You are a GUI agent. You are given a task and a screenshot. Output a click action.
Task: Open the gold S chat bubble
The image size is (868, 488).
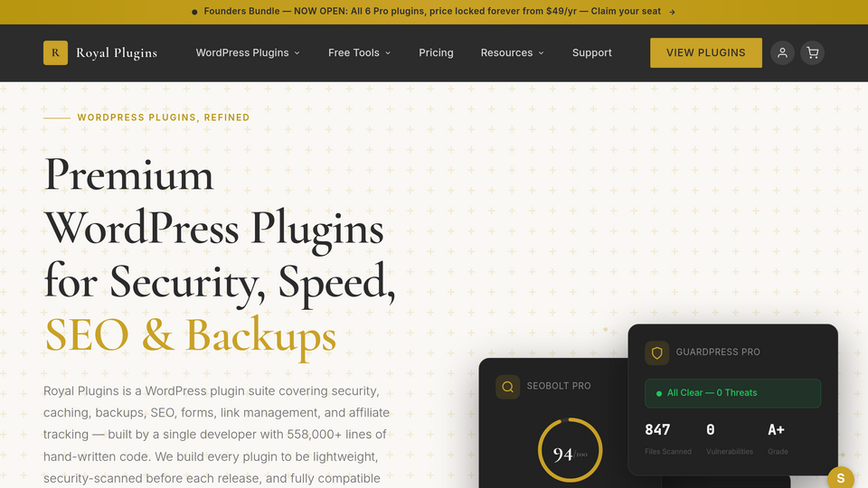[840, 479]
